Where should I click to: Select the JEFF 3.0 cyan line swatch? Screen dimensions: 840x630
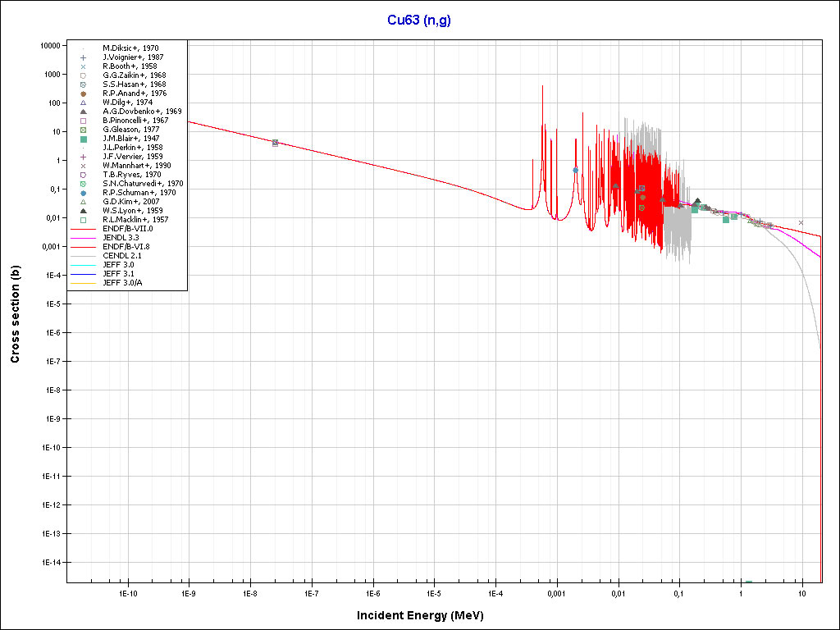tap(83, 265)
